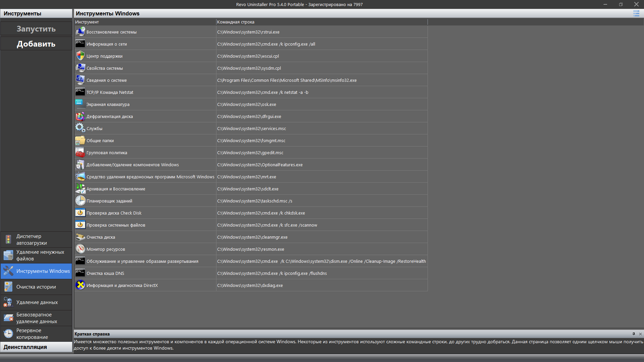Screen dimensions: 644x362
Task: Select the on-screen keyboard icon
Action: [80, 104]
